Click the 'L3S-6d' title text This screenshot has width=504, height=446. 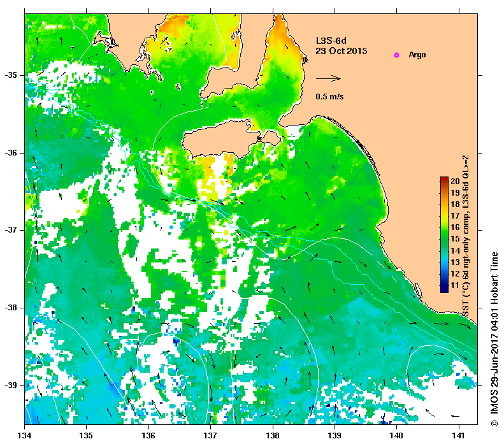point(331,41)
